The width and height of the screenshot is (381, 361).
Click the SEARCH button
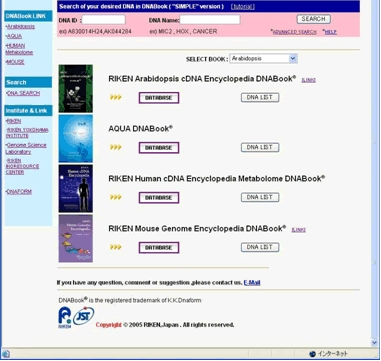pos(314,19)
